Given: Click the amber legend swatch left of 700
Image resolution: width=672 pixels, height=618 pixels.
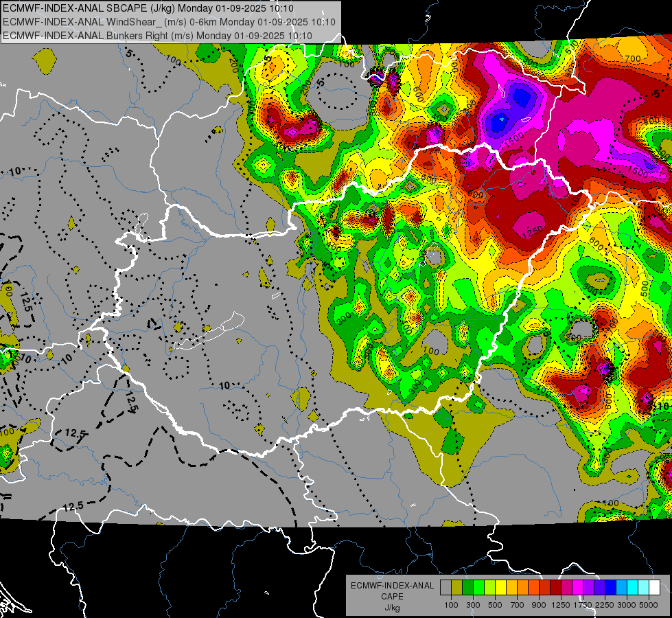Looking at the screenshot, I should point(511,588).
